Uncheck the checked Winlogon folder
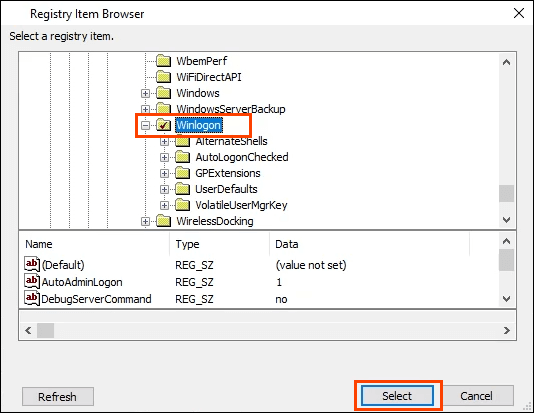 163,125
